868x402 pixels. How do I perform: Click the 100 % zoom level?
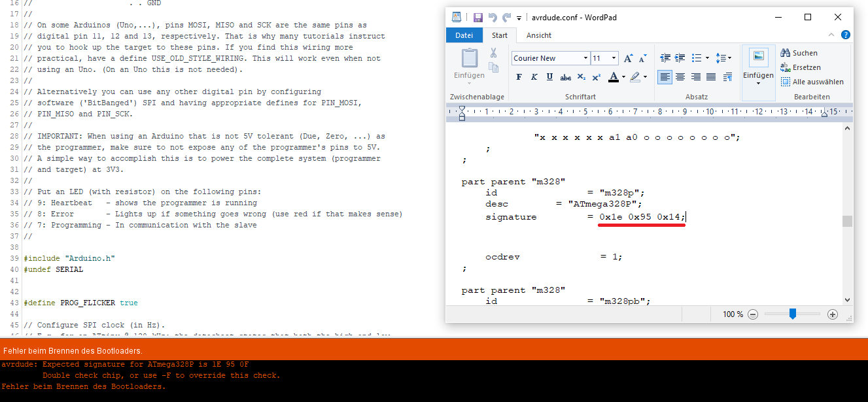pos(733,314)
